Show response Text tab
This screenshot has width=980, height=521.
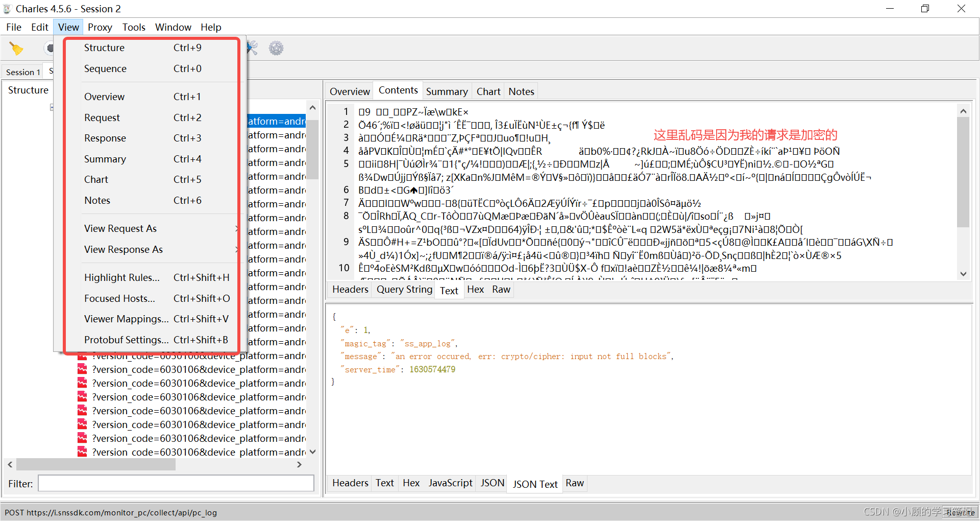385,483
